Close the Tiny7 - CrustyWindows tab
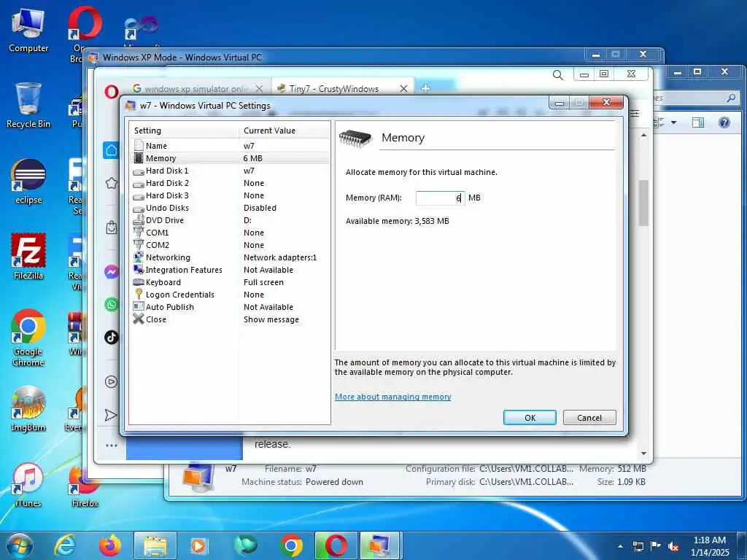This screenshot has width=747, height=560. click(x=403, y=88)
